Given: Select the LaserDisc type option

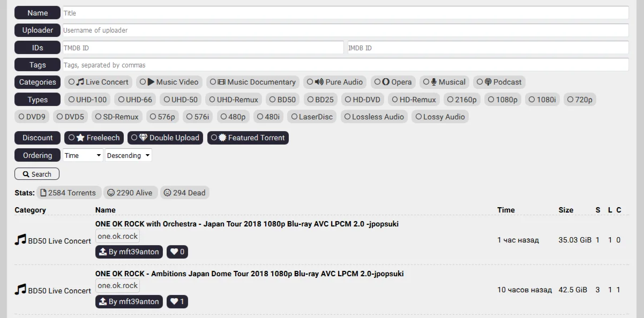Looking at the screenshot, I should click(312, 117).
